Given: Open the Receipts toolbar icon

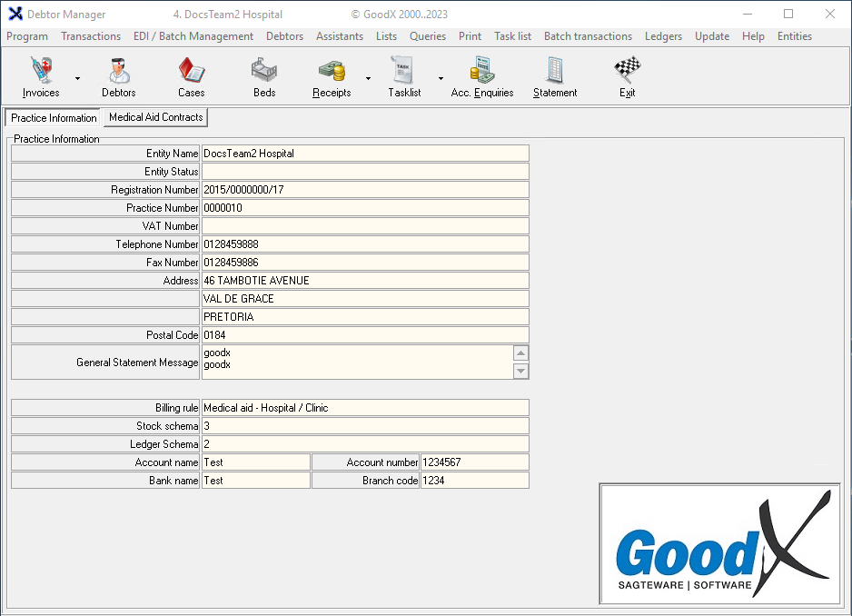Looking at the screenshot, I should [x=332, y=76].
